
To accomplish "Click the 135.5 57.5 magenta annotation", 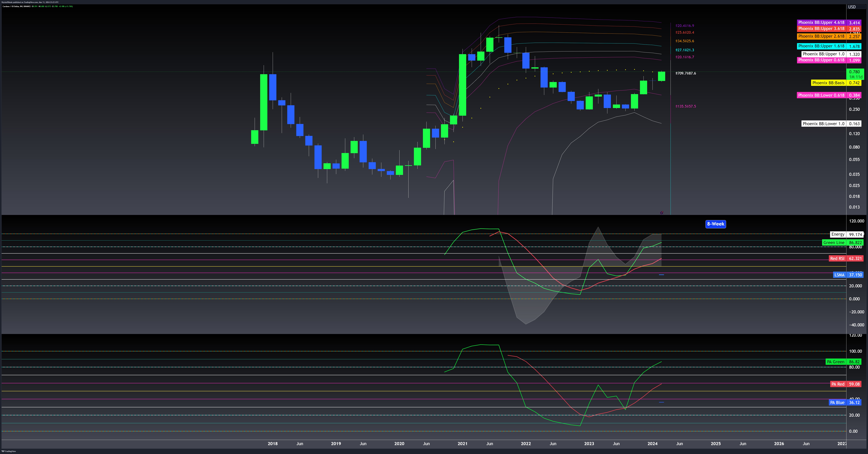I will [x=686, y=106].
